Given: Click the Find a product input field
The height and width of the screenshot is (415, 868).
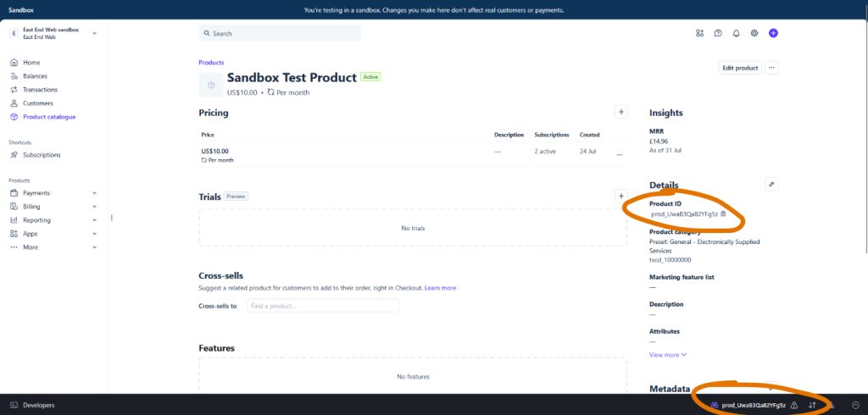Looking at the screenshot, I should point(323,306).
